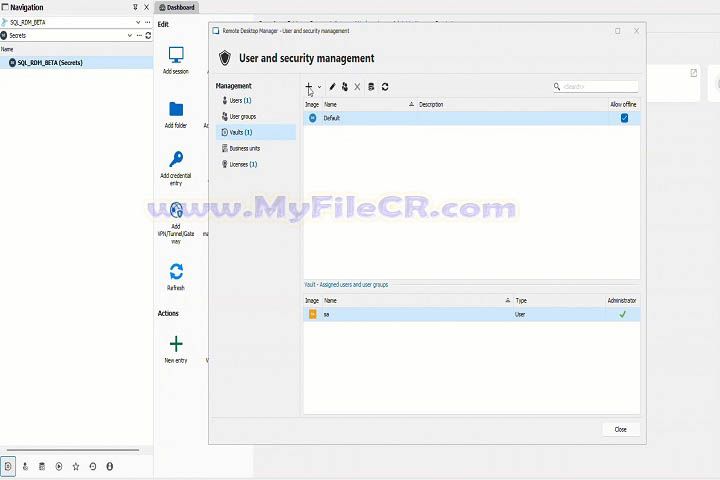Maximize the User and security management dialog
The width and height of the screenshot is (720, 480).
click(618, 31)
